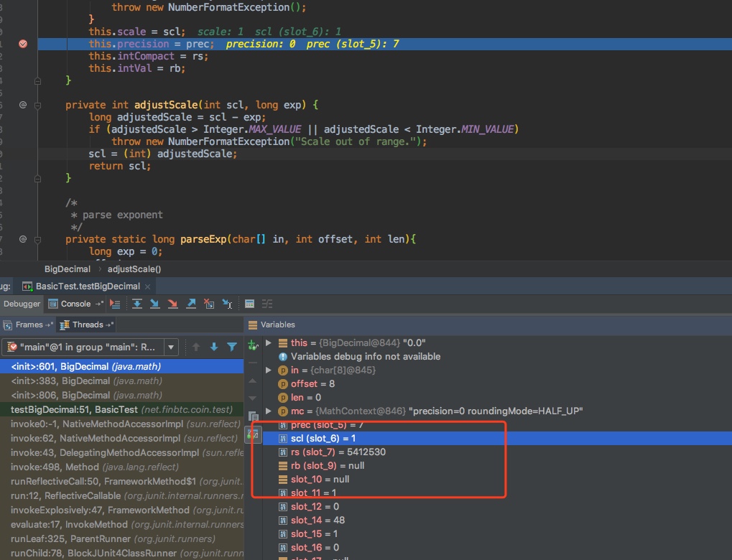732x560 pixels.
Task: Open the thread selector dropdown
Action: (x=171, y=347)
